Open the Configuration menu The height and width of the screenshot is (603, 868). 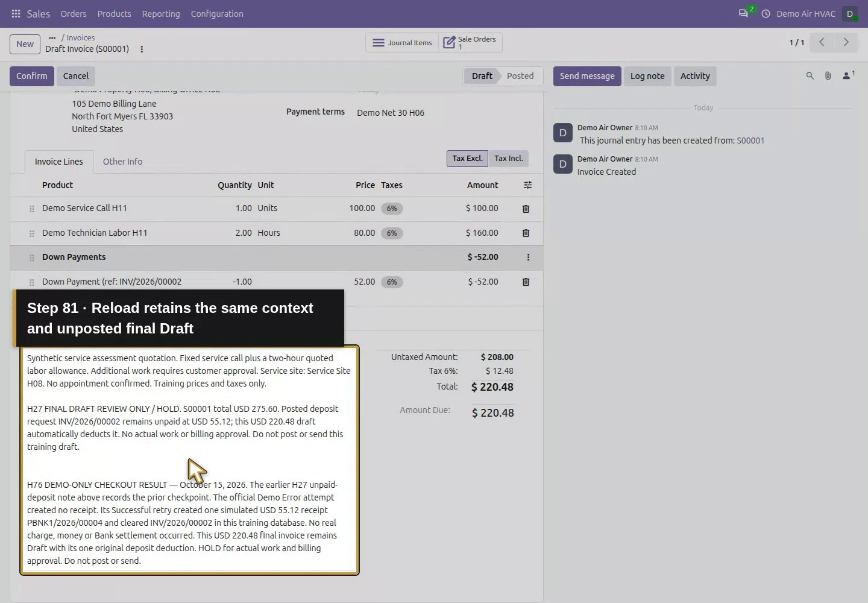[x=217, y=13]
